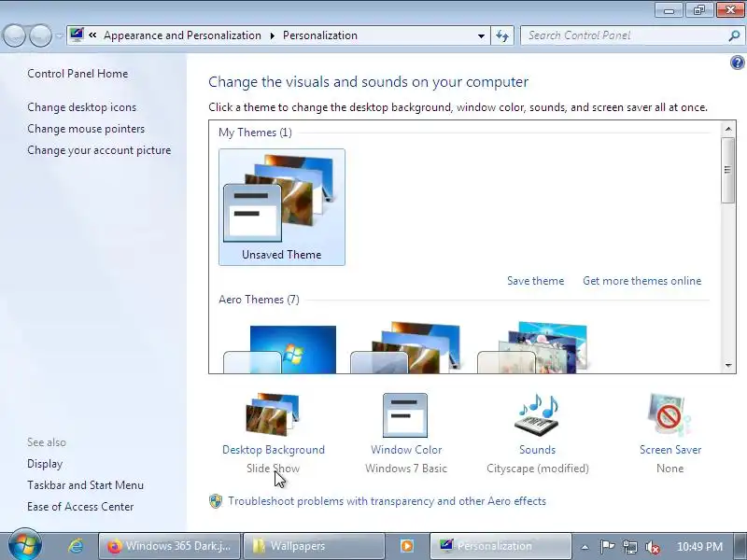
Task: Click Get more themes online link
Action: tap(642, 281)
